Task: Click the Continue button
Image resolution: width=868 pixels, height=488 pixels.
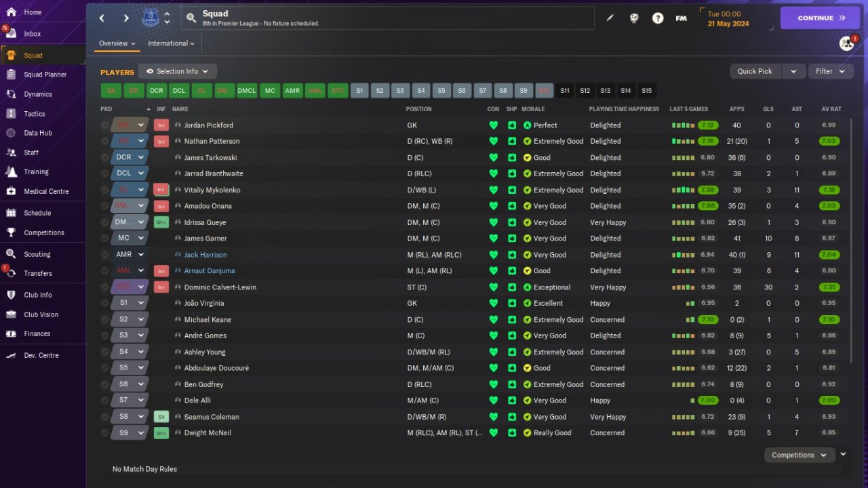Action: click(821, 18)
